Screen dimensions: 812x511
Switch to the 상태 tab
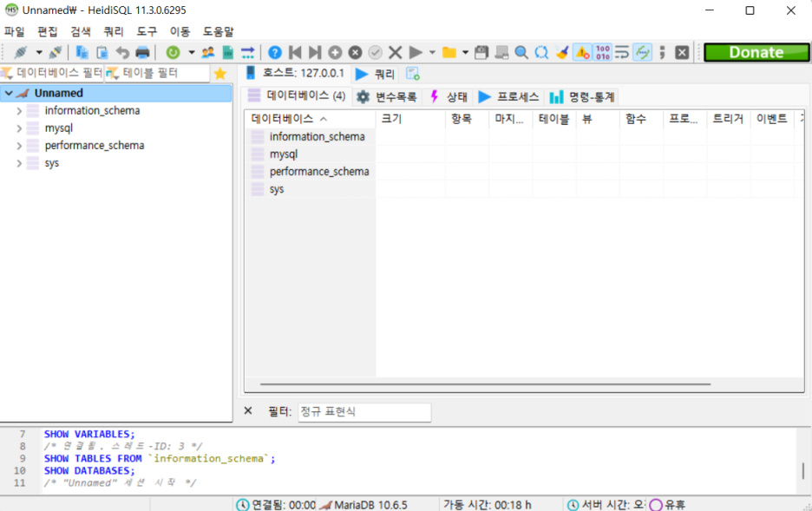[x=449, y=97]
